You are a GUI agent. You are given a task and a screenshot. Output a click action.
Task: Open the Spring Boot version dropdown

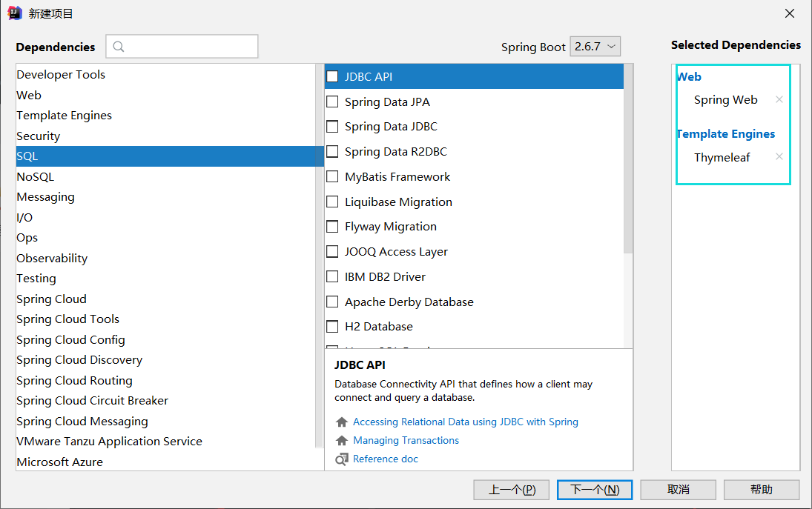point(595,47)
